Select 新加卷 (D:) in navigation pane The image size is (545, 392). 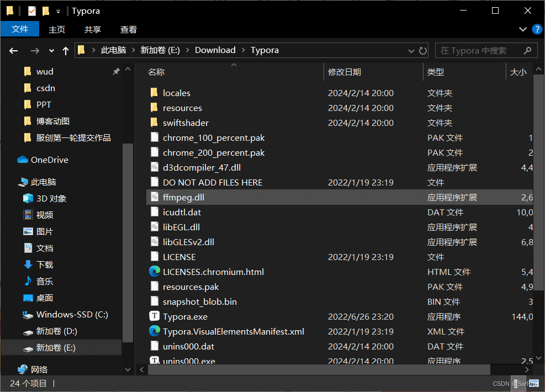(x=55, y=331)
